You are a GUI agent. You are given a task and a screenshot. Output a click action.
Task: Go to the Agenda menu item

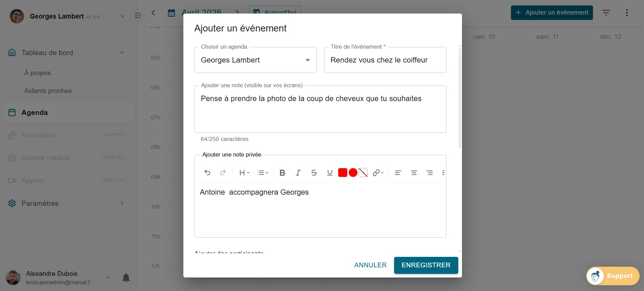[x=34, y=113]
